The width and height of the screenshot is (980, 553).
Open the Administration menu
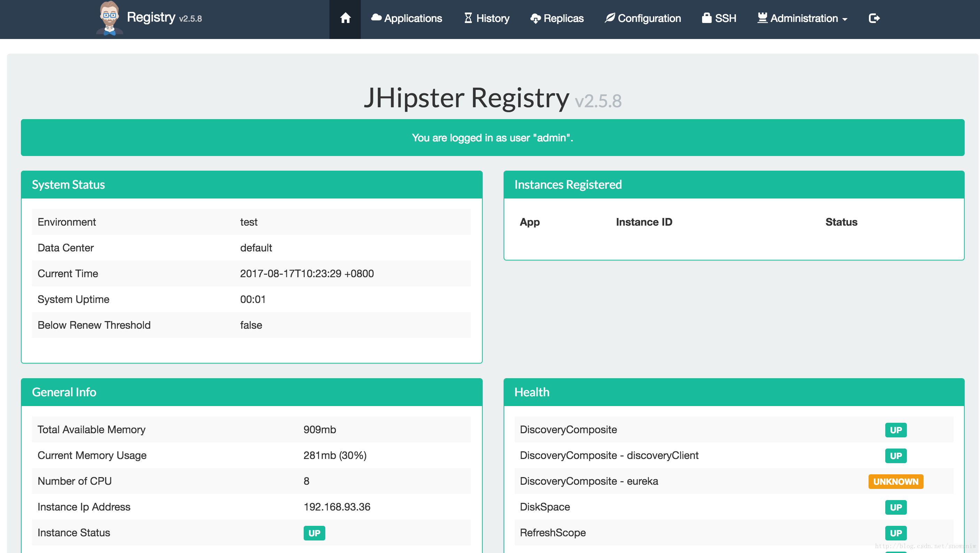802,18
